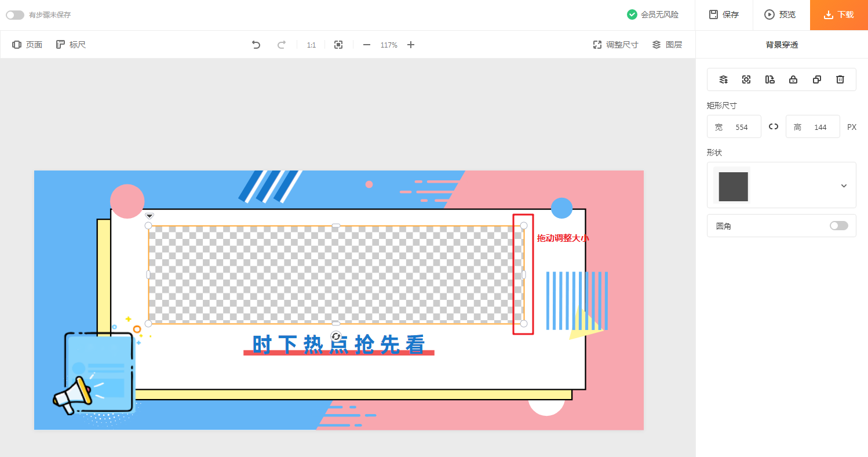Toggle the 圆角 rounded corner switch
Screen dimensions: 868x457
(838, 226)
